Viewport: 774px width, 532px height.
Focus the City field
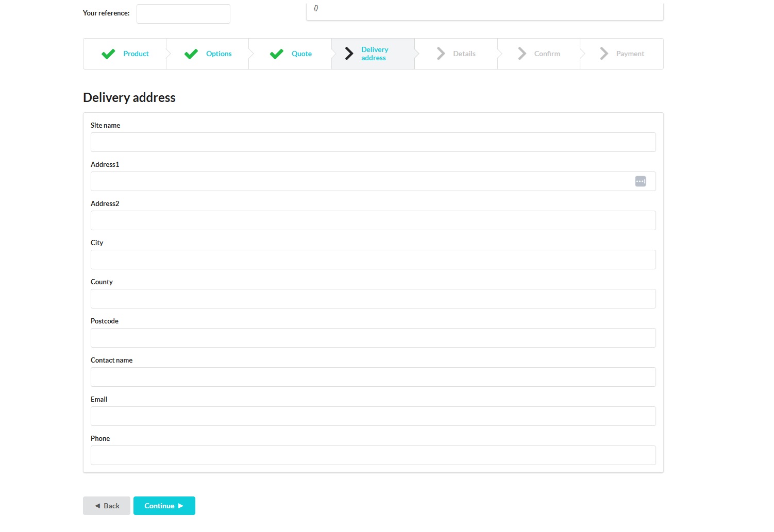pos(373,260)
